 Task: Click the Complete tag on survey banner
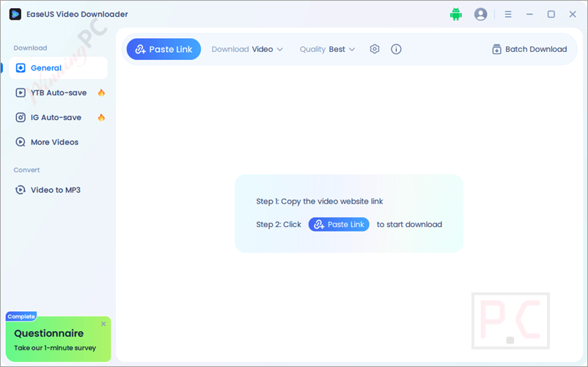[21, 316]
